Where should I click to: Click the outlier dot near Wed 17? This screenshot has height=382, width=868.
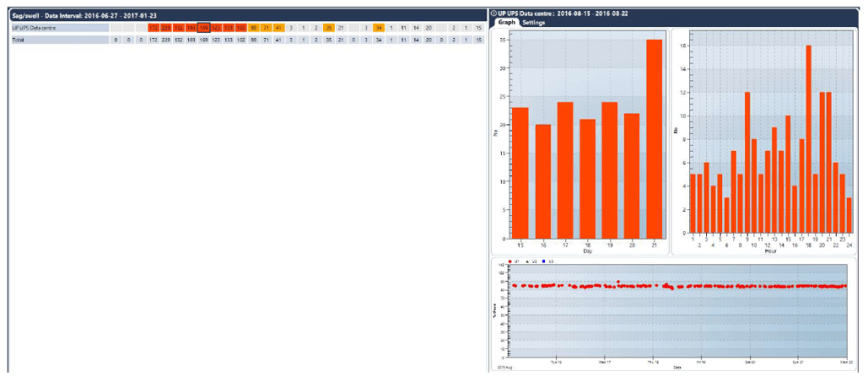click(x=619, y=281)
